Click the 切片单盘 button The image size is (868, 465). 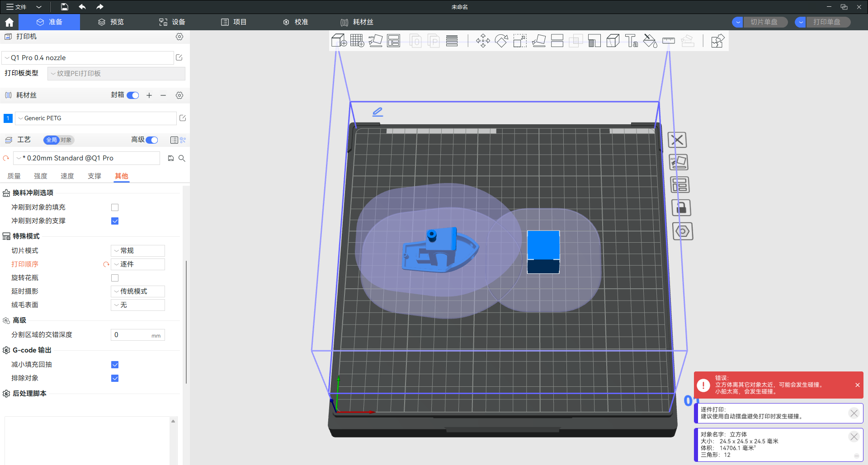click(x=764, y=22)
